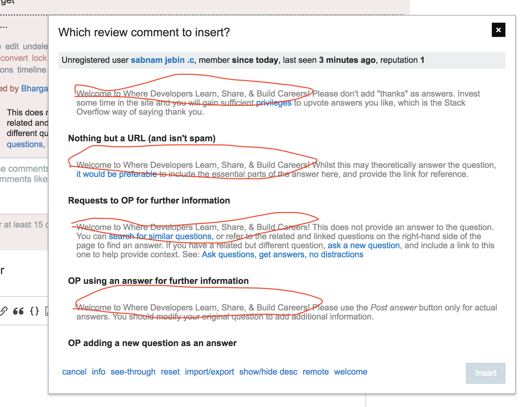Open the import/export option
The width and height of the screenshot is (532, 407).
click(209, 372)
